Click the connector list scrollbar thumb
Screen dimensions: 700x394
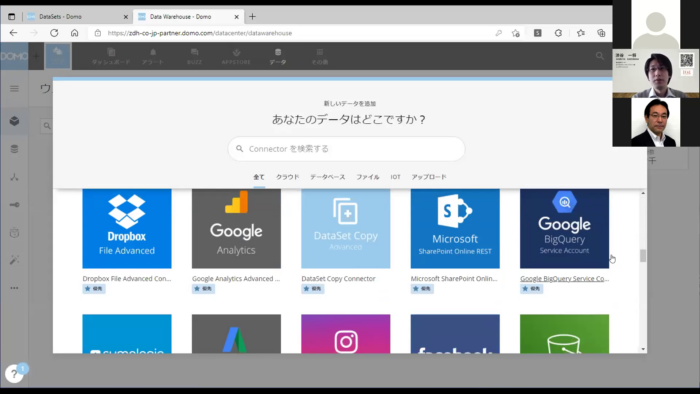point(643,256)
